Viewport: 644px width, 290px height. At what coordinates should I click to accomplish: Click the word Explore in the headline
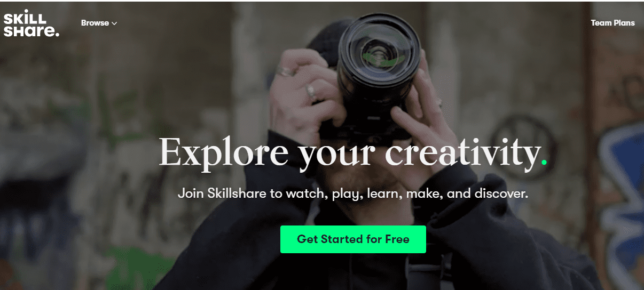tap(224, 152)
